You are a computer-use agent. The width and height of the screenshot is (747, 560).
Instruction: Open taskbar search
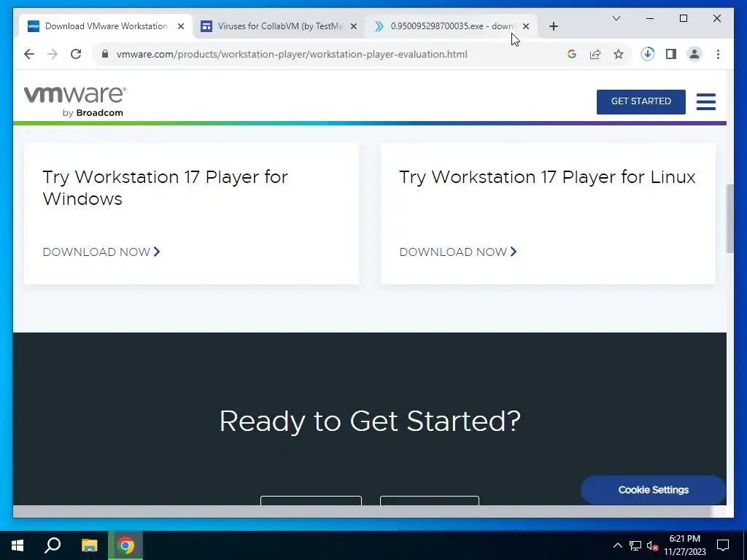tap(53, 545)
